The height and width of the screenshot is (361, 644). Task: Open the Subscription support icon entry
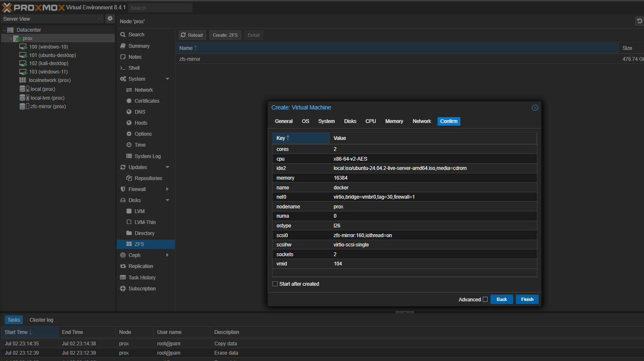pos(123,289)
